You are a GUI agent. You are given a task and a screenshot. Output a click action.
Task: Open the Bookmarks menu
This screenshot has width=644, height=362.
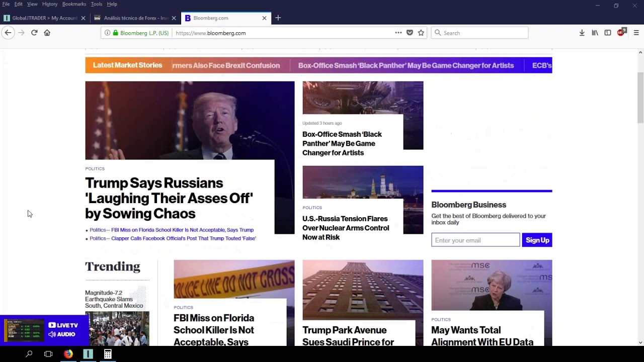74,4
